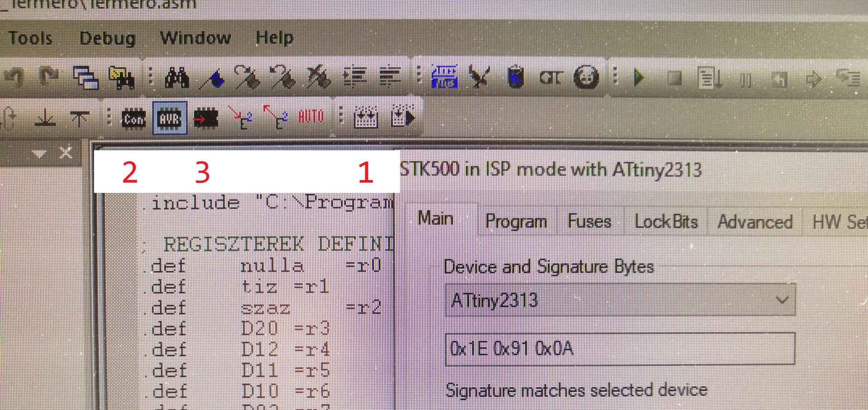Screen dimensions: 868x410
Task: Toggle a bookmark with the blue flag icon
Action: point(212,78)
